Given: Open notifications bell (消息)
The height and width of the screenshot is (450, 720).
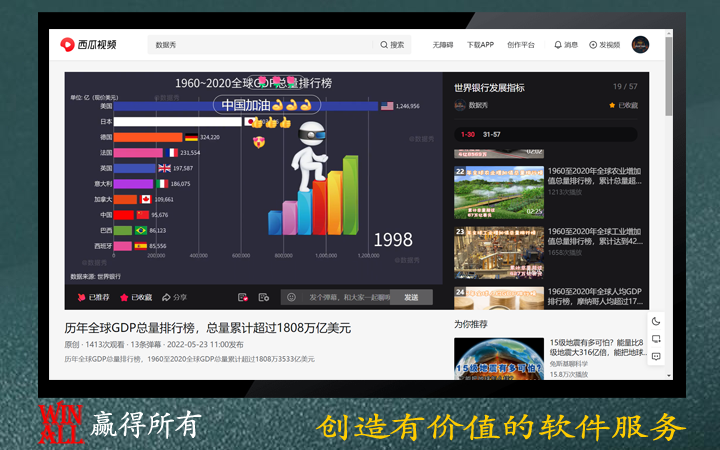Looking at the screenshot, I should point(565,45).
